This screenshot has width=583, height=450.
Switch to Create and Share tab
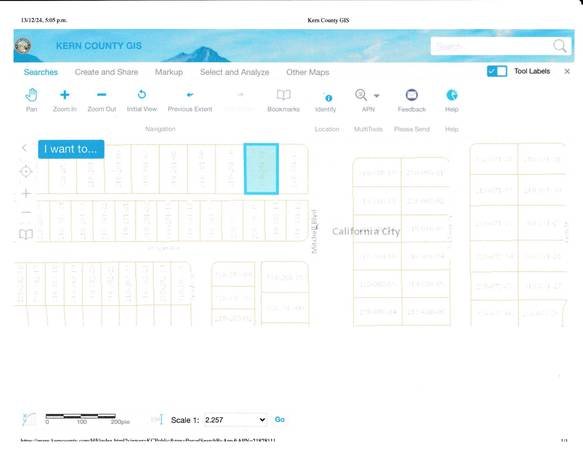pyautogui.click(x=106, y=72)
